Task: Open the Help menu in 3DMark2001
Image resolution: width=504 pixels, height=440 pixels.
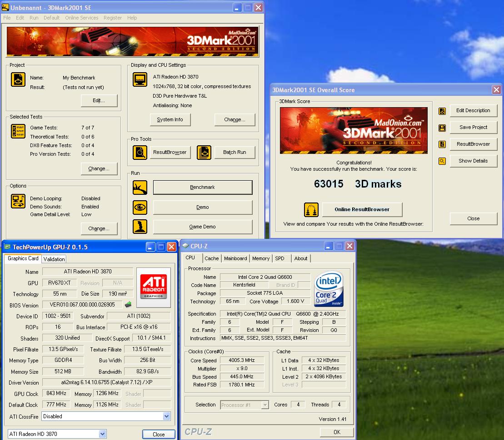Action: click(132, 18)
